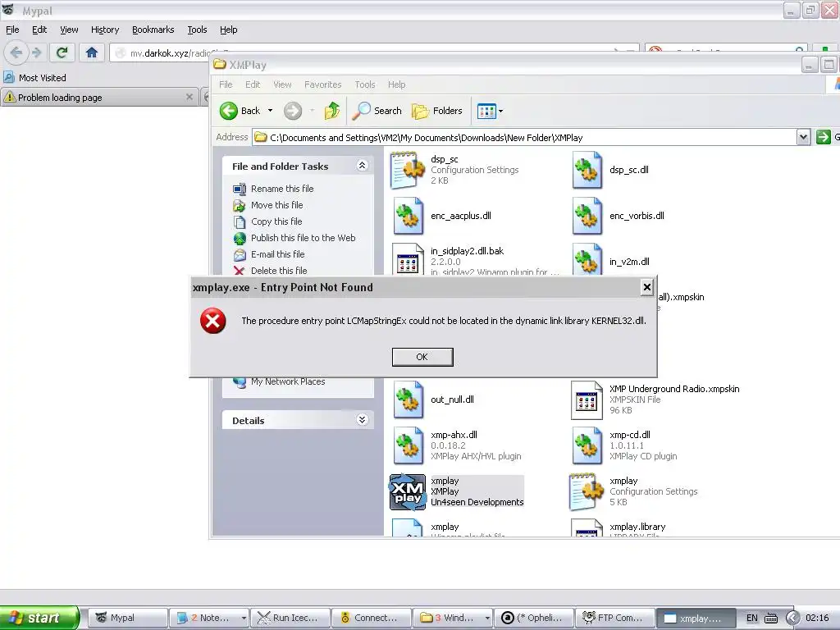Viewport: 840px width, 630px height.
Task: Close the xmplay.exe error dialog
Action: pyautogui.click(x=646, y=287)
